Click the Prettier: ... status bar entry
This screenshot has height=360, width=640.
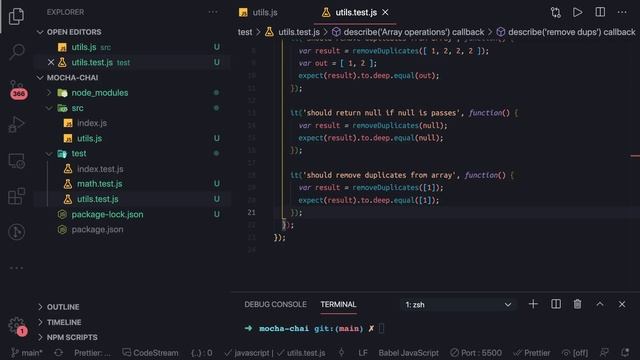click(x=92, y=353)
